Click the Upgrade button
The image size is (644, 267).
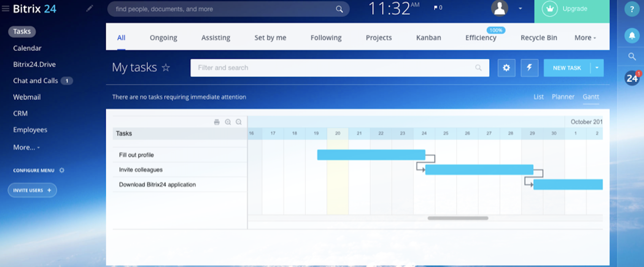tap(572, 9)
